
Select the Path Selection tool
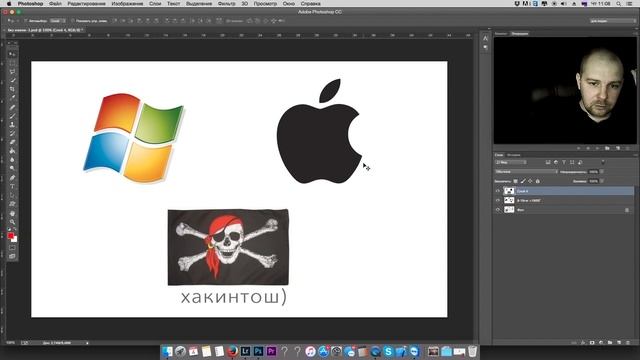click(x=12, y=195)
